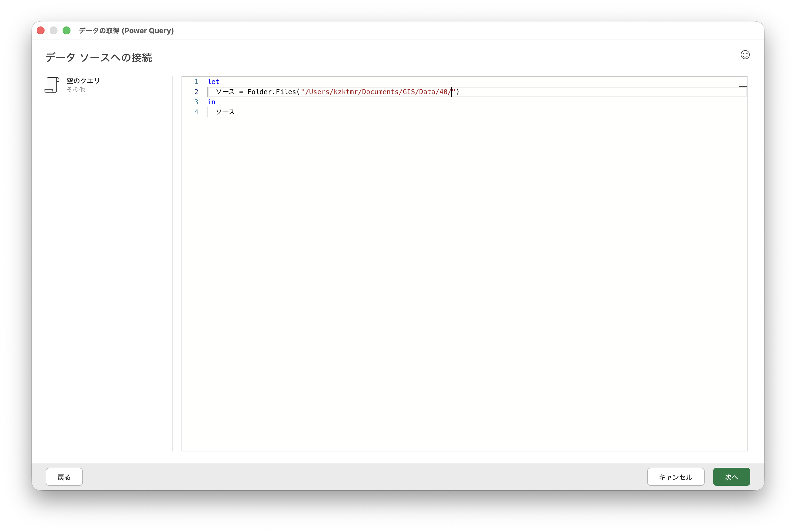Click empty area in code editor
Screen dimensions: 796x532
[x=441, y=271]
